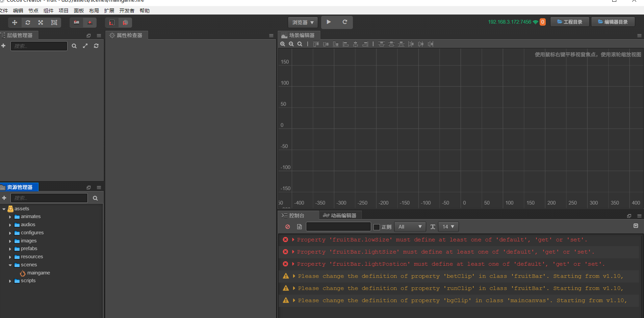Open the All log type filter dropdown
Screen dimensions: 644x318
[x=410, y=227]
